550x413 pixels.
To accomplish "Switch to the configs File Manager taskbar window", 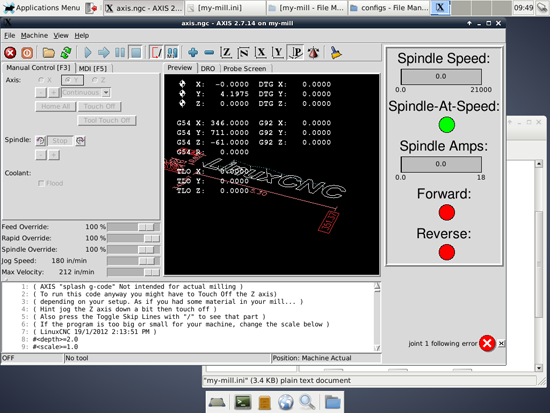I will (x=389, y=7).
